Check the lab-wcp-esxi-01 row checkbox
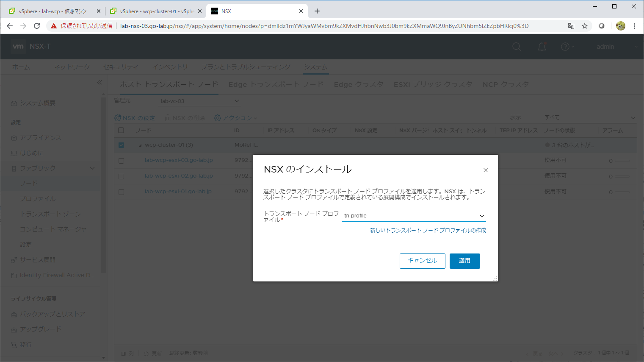The width and height of the screenshot is (644, 362). point(122,192)
